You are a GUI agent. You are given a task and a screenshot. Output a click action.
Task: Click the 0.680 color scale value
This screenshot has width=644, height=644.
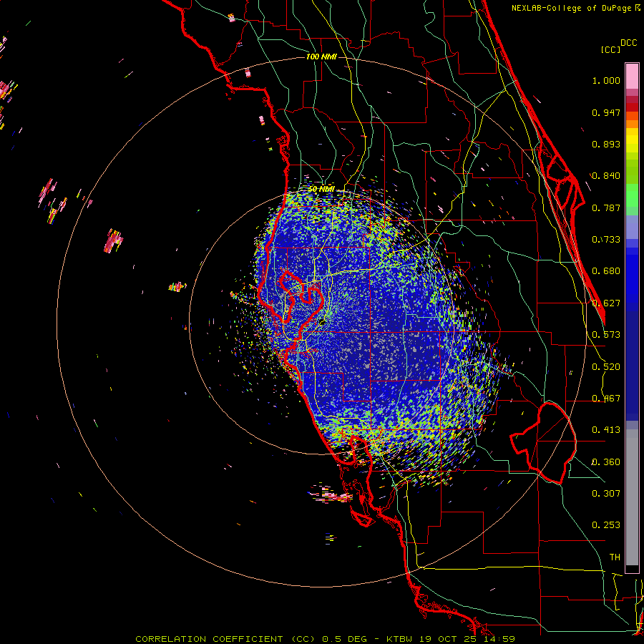(606, 271)
